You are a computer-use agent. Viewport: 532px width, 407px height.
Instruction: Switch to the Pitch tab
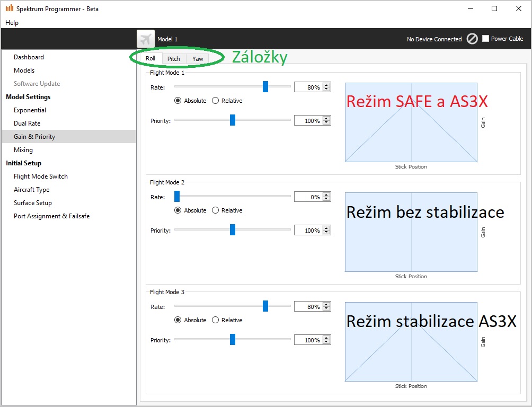click(x=174, y=59)
